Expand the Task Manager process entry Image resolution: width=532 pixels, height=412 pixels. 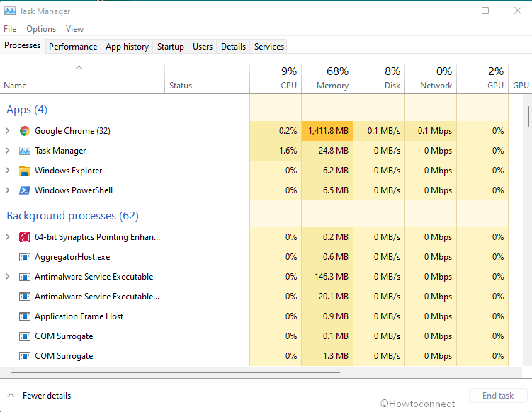click(x=8, y=151)
